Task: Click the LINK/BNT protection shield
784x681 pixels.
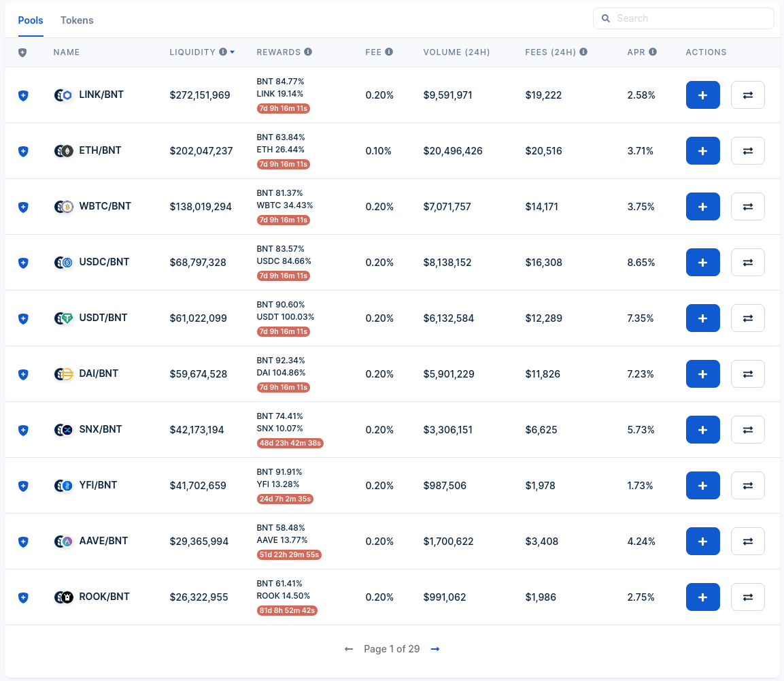Action: (x=23, y=95)
